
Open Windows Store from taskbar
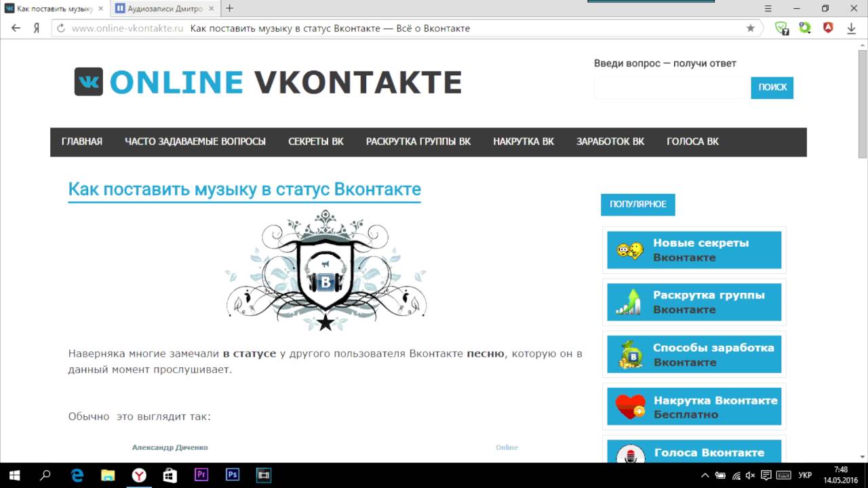170,475
